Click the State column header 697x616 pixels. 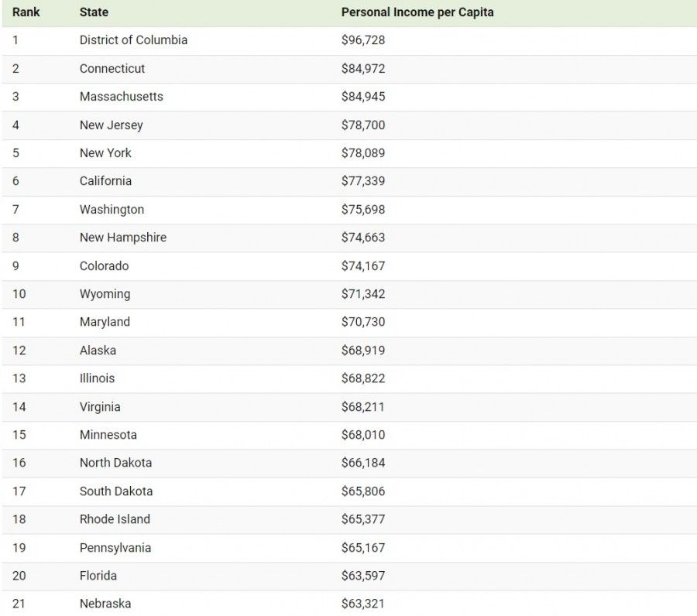[94, 12]
